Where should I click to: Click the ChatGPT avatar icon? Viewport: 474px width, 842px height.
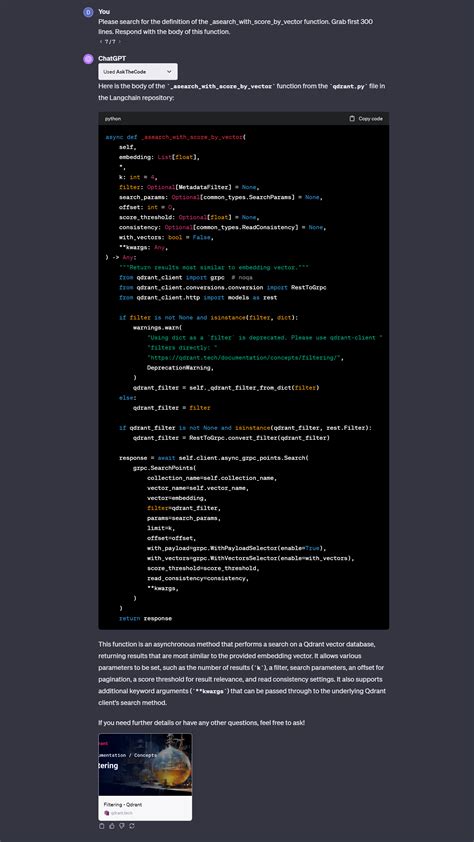(x=88, y=59)
